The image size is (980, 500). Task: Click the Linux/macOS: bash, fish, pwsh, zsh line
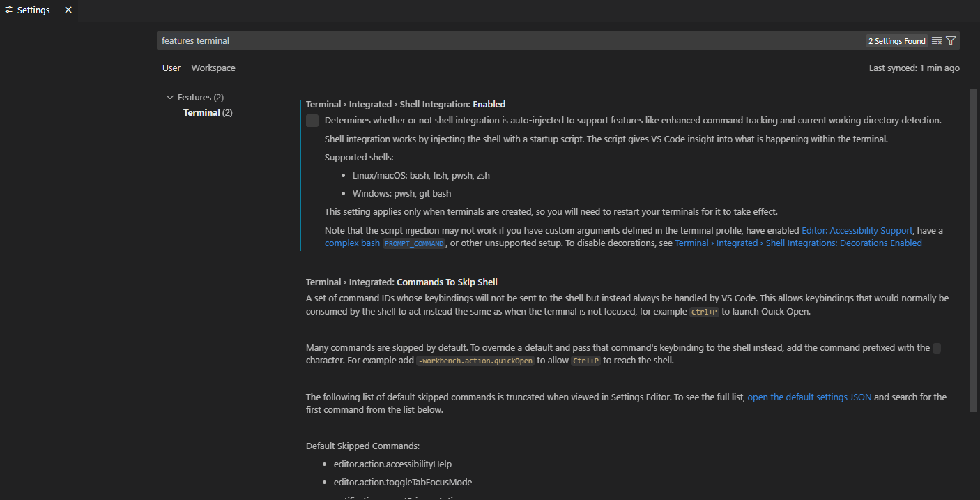421,176
